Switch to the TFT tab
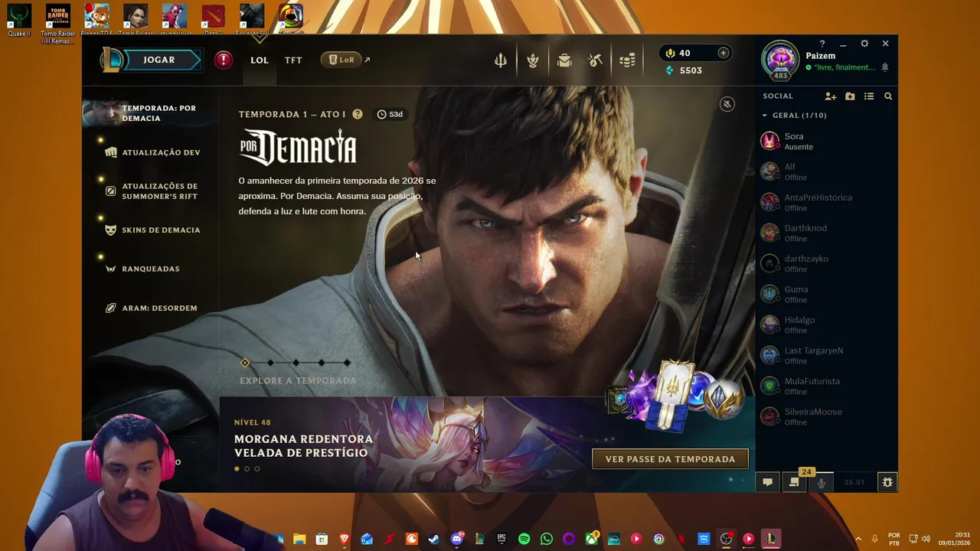Viewport: 980px width, 551px height. (293, 60)
